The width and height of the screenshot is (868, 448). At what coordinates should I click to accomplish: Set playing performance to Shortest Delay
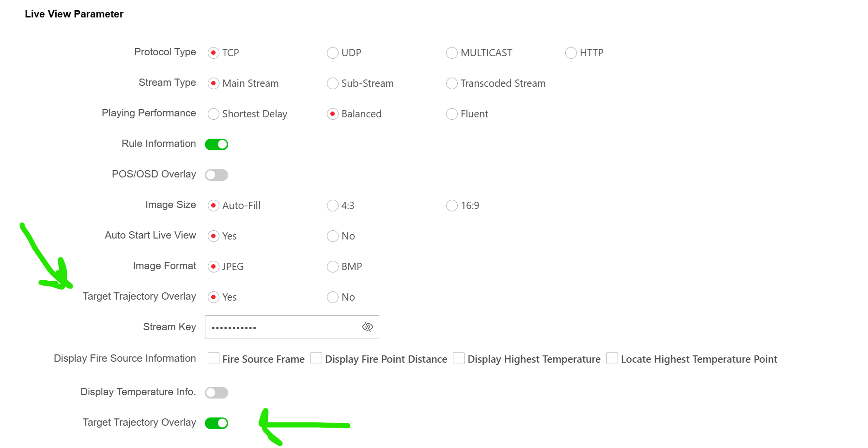214,114
